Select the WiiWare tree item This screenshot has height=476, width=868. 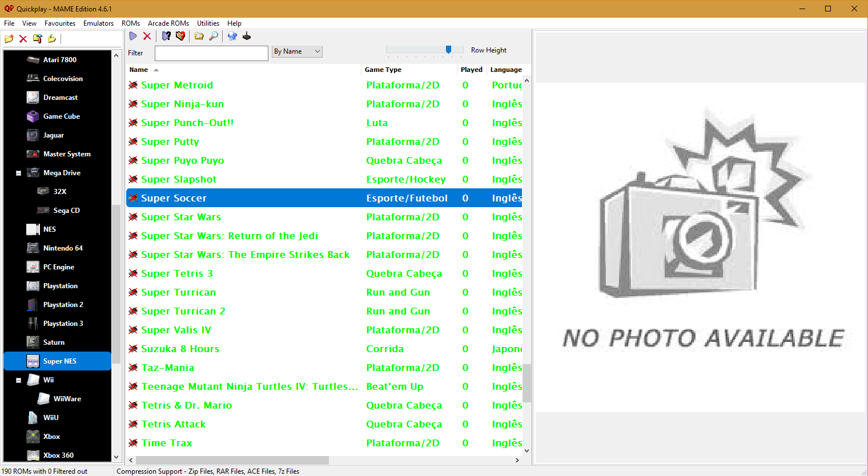(x=67, y=398)
